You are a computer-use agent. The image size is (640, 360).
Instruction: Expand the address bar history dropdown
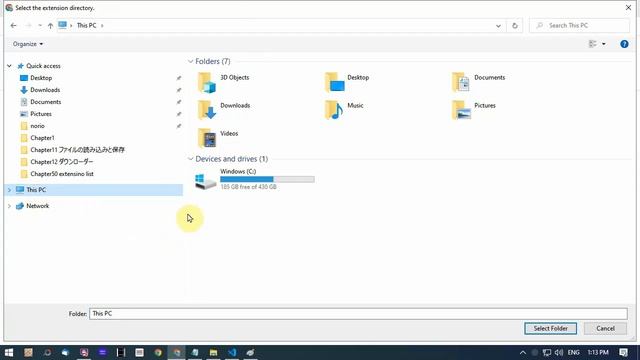click(x=498, y=26)
